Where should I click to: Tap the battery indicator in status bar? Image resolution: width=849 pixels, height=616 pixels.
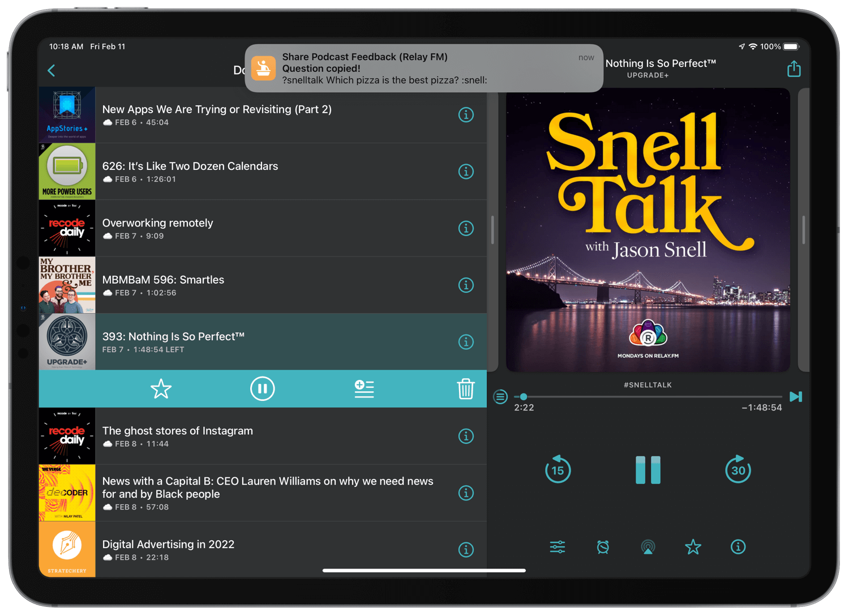[791, 46]
